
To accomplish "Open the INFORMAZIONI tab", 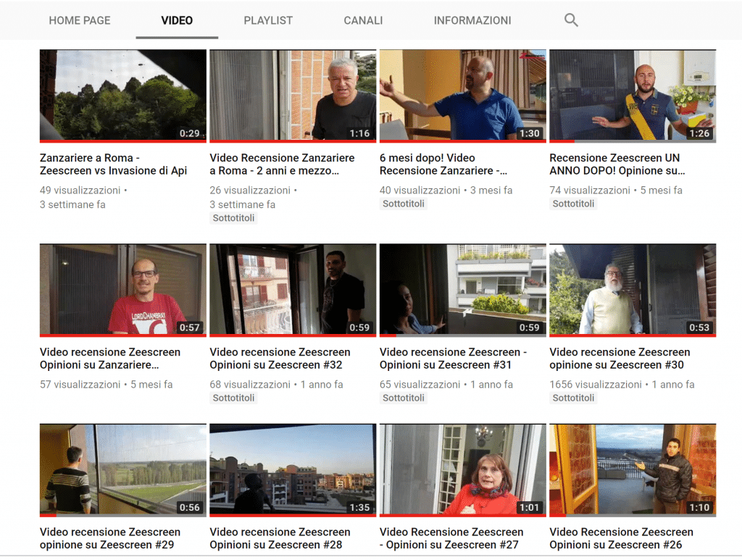I will 472,20.
